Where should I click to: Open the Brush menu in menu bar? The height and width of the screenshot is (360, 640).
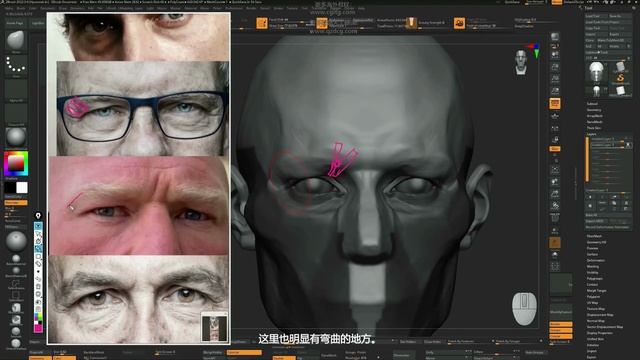[21, 8]
